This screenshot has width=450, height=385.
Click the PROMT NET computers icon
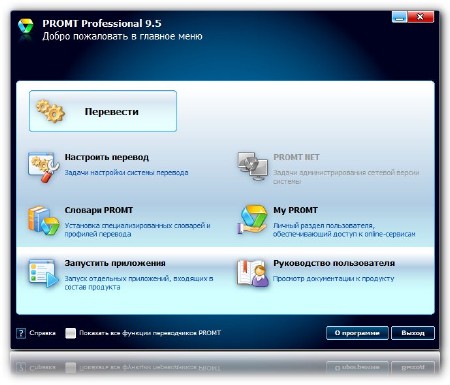click(x=253, y=166)
